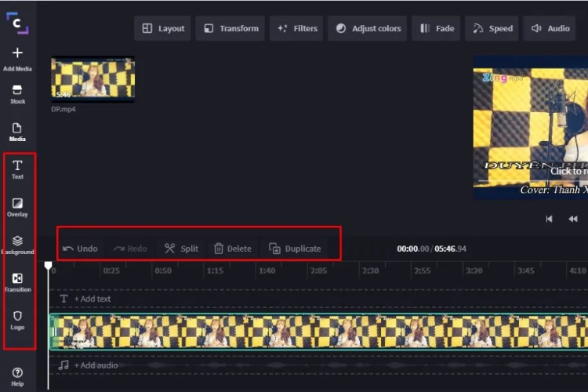Open the Logo panel in the sidebar
Screen dimensions: 588x392
click(x=17, y=321)
